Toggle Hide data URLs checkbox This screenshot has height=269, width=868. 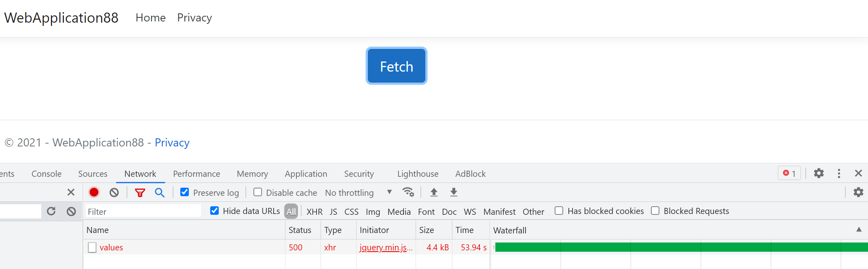point(214,211)
